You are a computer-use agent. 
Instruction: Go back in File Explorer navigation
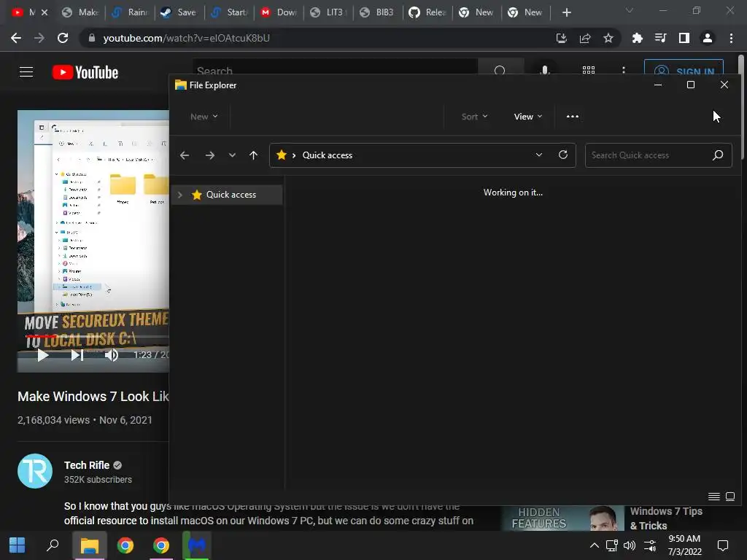[185, 155]
